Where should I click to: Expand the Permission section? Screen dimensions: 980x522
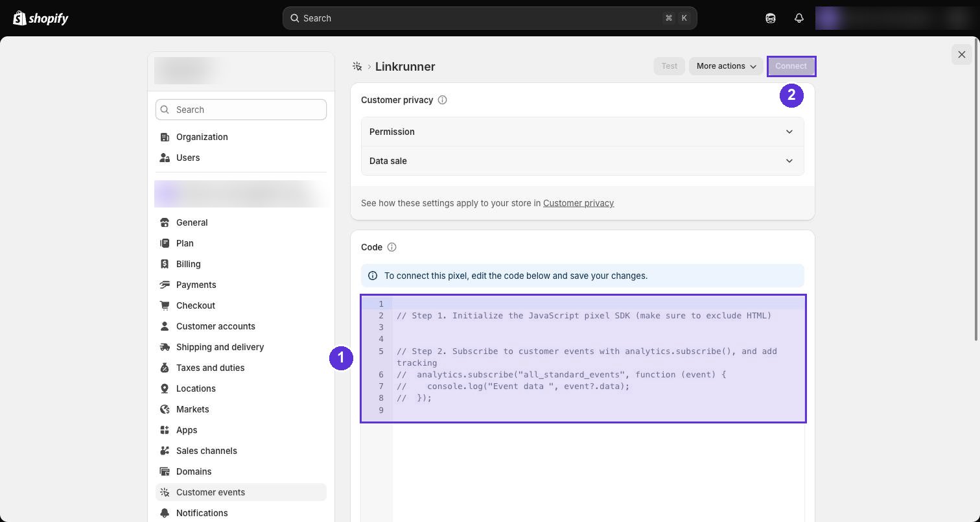coord(583,132)
